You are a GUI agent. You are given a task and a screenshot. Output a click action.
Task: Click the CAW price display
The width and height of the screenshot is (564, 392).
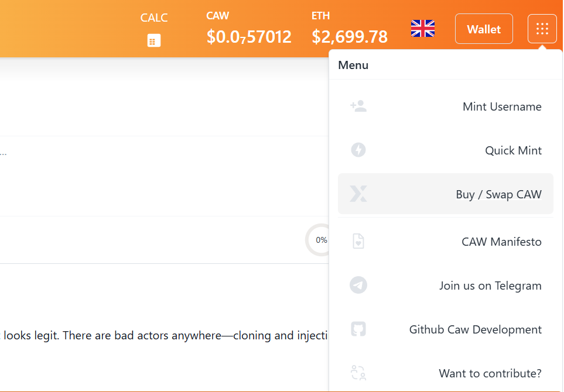pos(249,29)
